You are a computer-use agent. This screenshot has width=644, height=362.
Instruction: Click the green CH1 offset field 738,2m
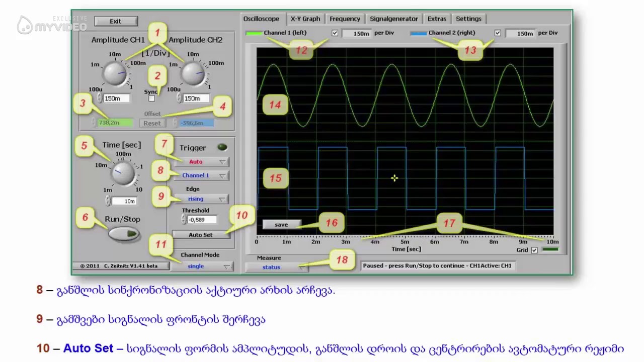point(116,123)
